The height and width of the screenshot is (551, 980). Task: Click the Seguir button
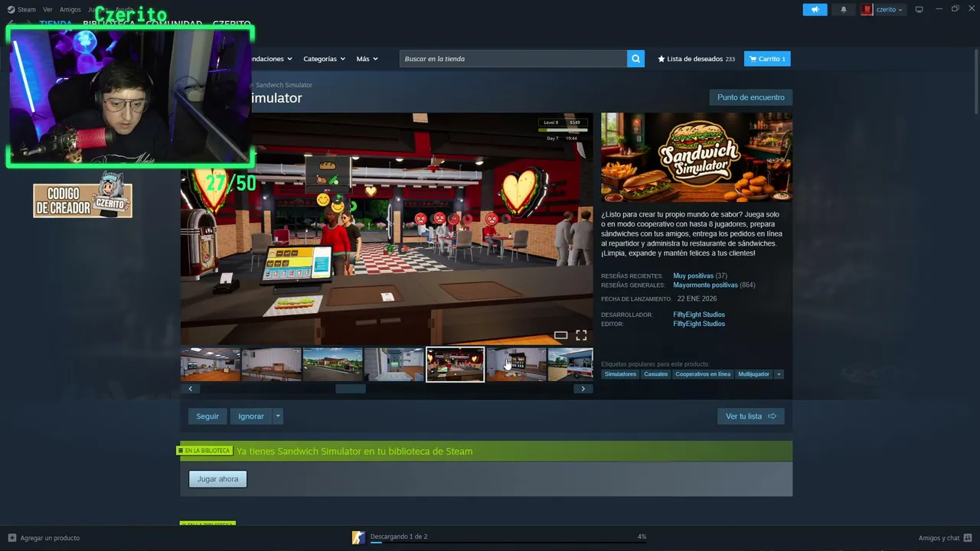click(207, 416)
